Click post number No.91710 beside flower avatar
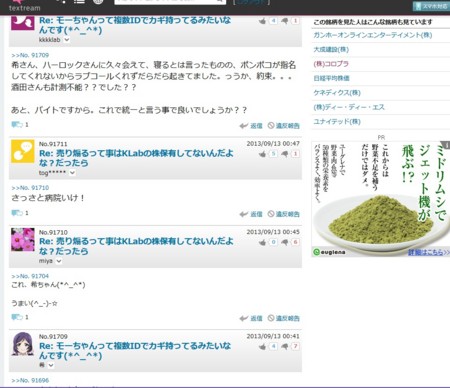Viewport: 450px width, 388px height. pyautogui.click(x=53, y=232)
